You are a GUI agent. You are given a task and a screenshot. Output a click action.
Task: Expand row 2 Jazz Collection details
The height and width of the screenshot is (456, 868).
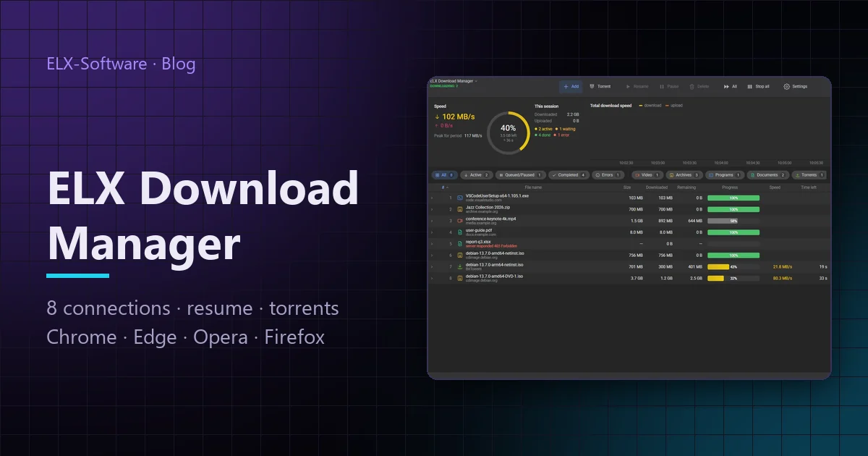[433, 208]
